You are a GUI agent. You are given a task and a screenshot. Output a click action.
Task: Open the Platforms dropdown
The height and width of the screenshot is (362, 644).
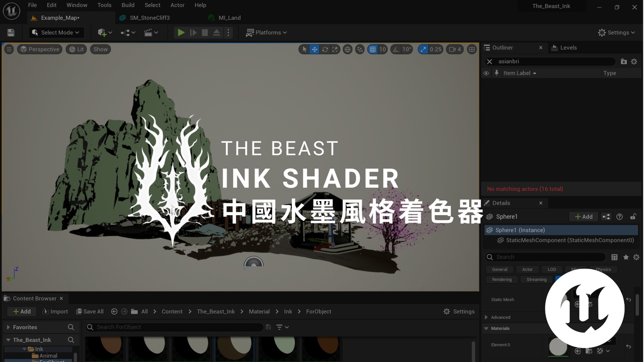point(266,33)
